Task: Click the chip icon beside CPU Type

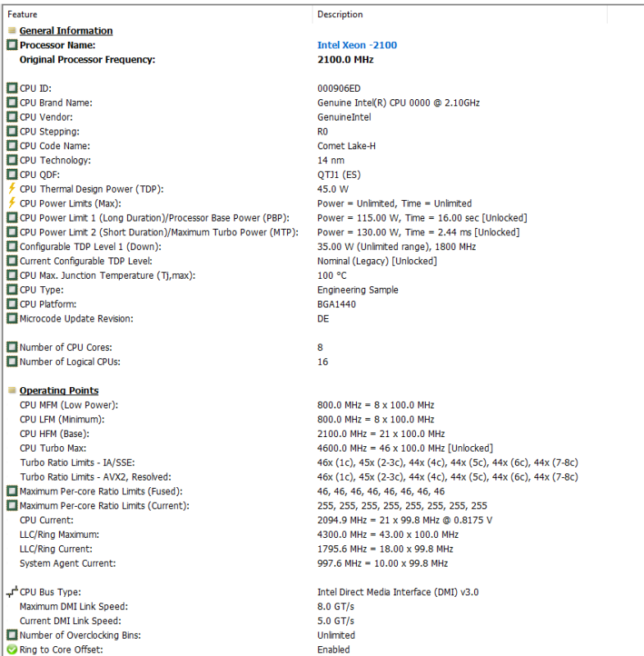Action: [12, 289]
